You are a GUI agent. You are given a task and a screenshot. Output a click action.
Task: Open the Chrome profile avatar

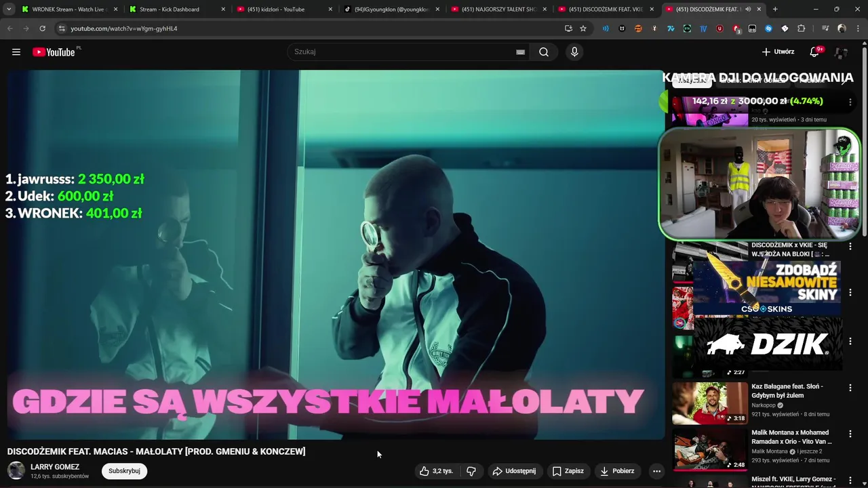(x=842, y=28)
